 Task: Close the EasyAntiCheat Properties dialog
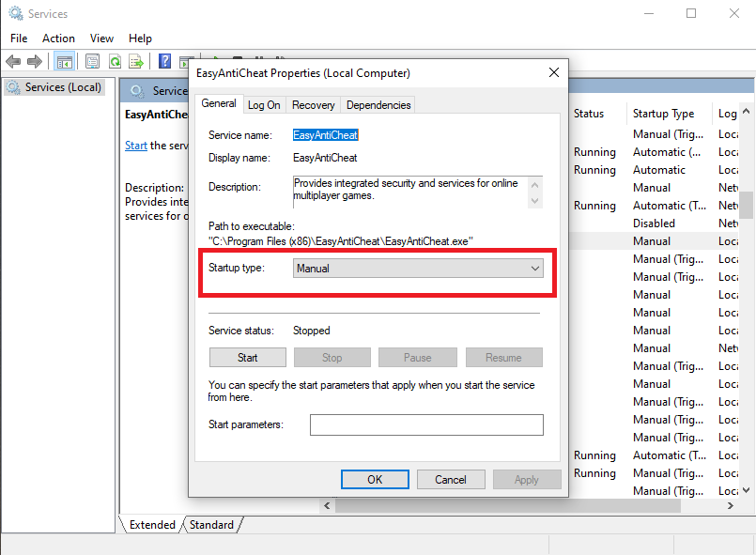(x=554, y=72)
